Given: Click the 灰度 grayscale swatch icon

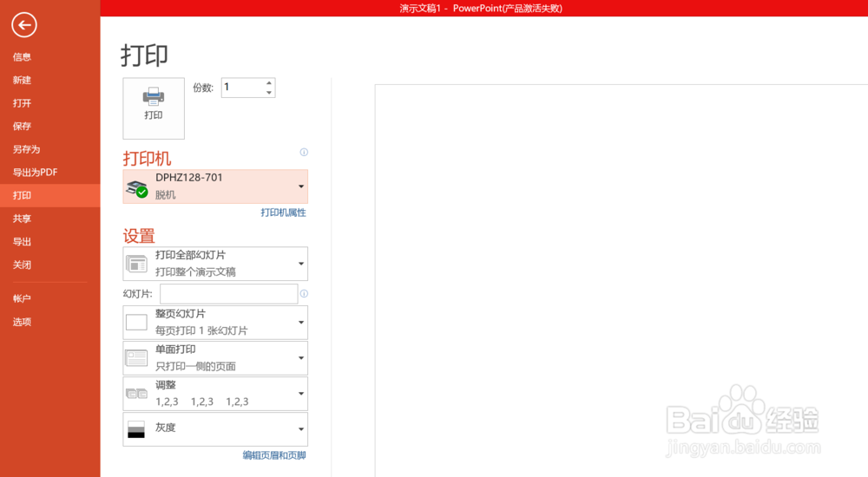Looking at the screenshot, I should click(x=136, y=429).
